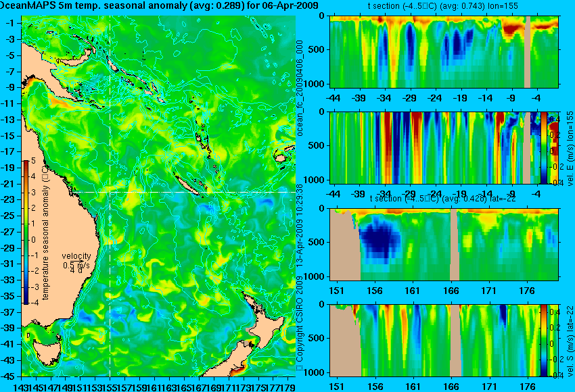
Task: Click the '-4' tick at bottom of temperature colorbar
Action: (x=33, y=303)
